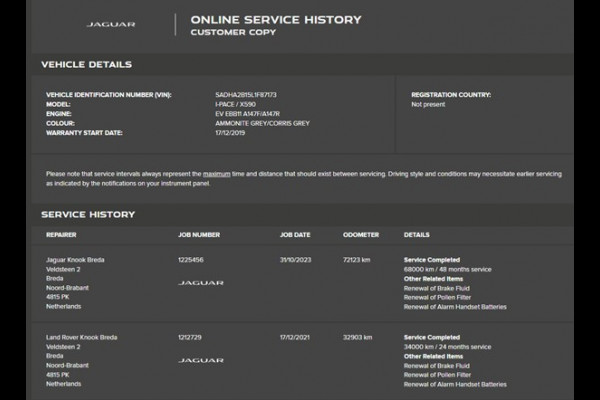Select odometer reading 72123 km
Screen dimensions: 600x400
pyautogui.click(x=357, y=260)
